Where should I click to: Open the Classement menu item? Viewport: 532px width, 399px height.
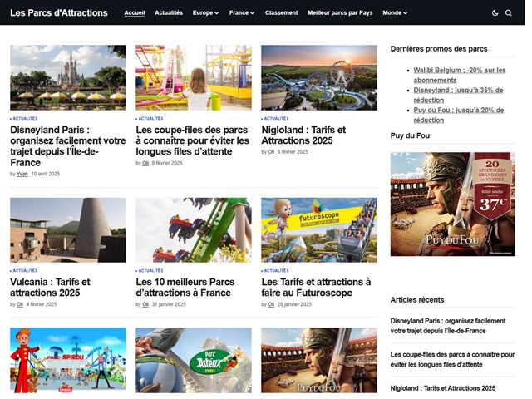(281, 13)
